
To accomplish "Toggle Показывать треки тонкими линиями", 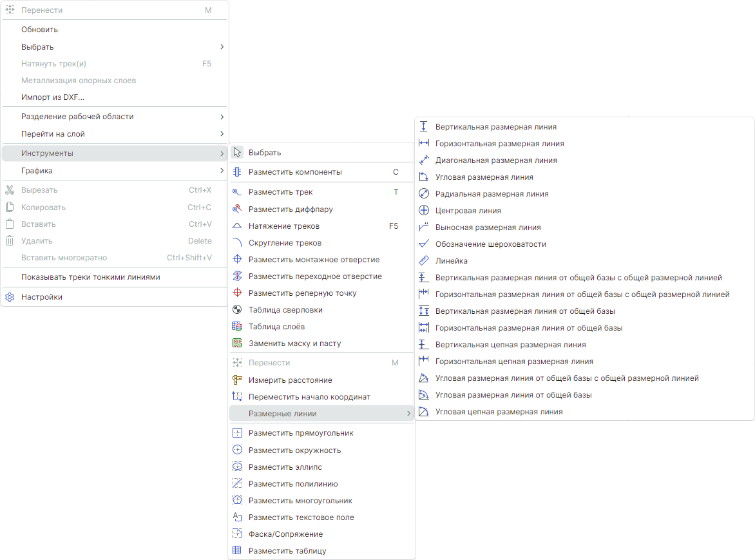I will (90, 277).
